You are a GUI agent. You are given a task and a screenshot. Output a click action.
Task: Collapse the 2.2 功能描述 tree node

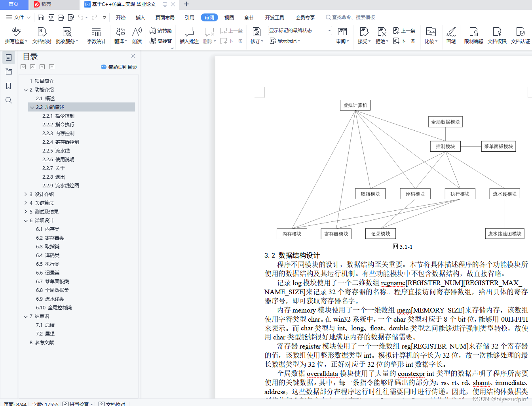point(32,107)
